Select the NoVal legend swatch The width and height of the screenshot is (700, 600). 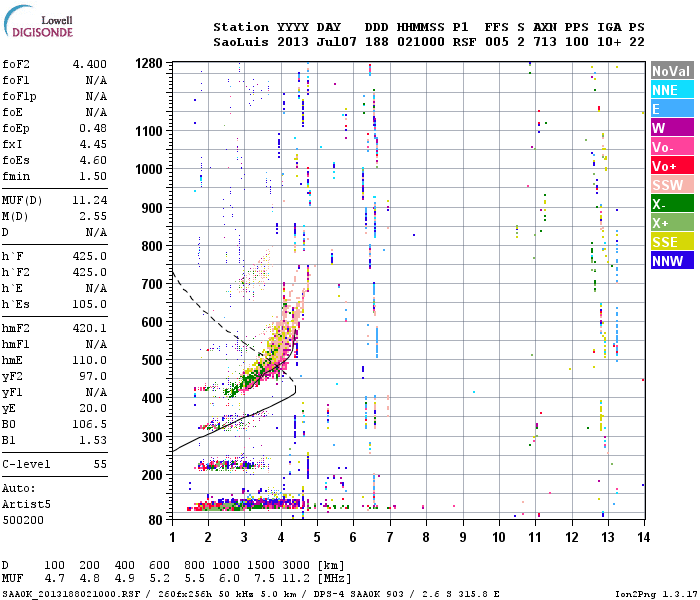click(672, 71)
